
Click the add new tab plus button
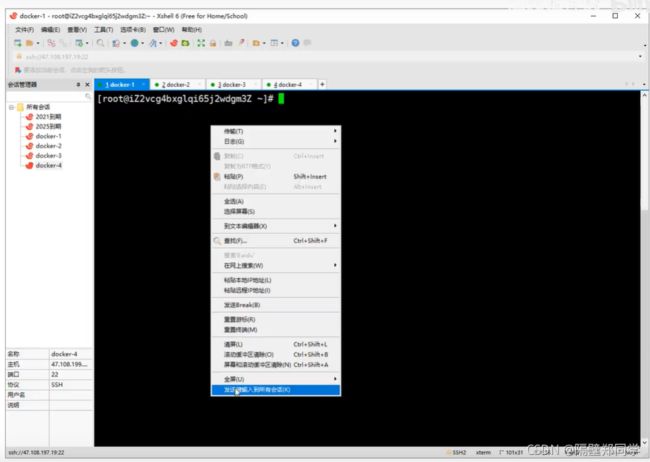tap(322, 84)
